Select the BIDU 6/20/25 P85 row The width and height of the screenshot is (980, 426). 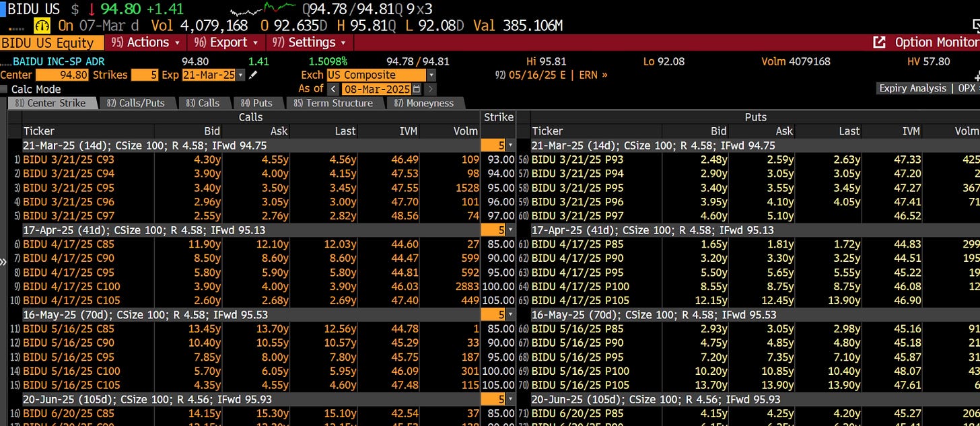(748, 414)
